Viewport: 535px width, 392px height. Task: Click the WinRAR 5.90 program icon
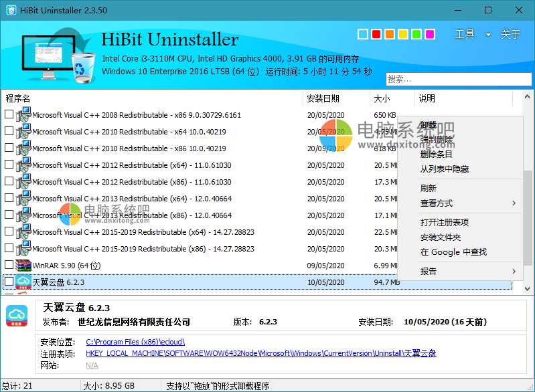(23, 266)
